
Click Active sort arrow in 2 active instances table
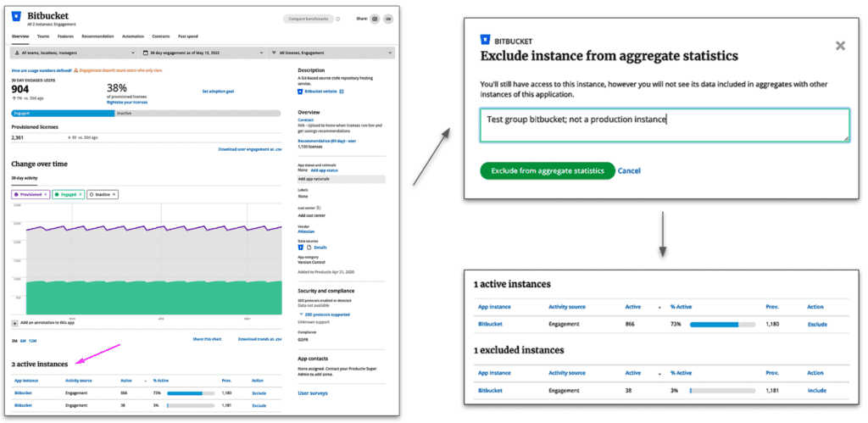pyautogui.click(x=145, y=381)
